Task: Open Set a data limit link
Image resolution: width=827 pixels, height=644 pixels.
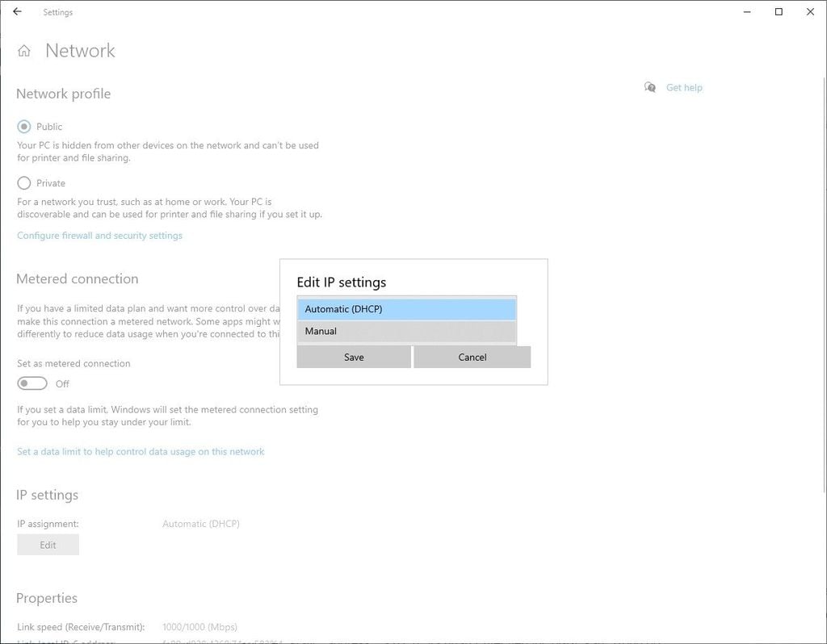Action: coord(141,452)
